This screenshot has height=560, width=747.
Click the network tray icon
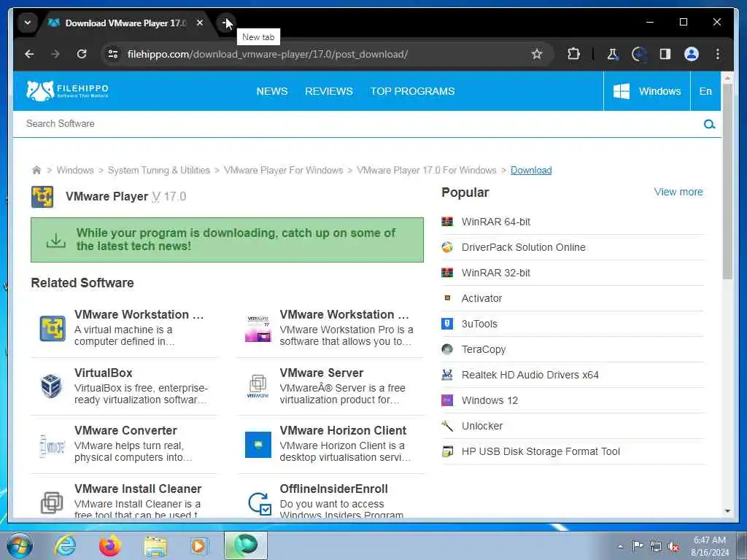tap(656, 547)
